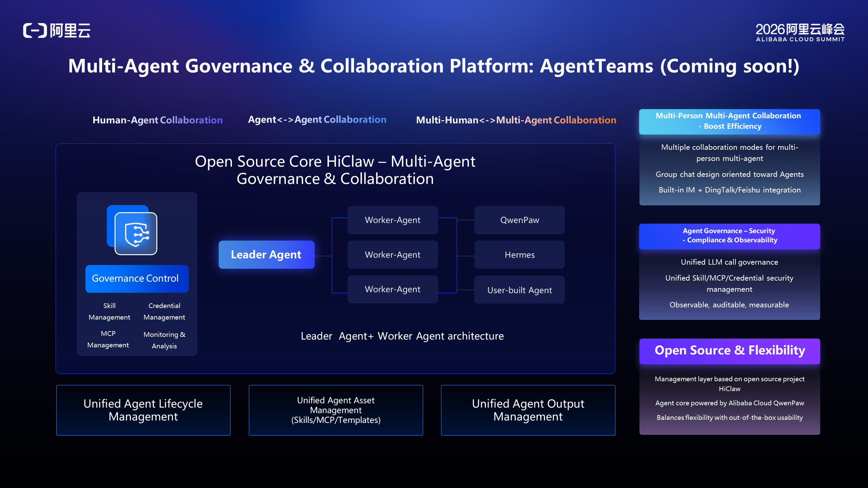The width and height of the screenshot is (868, 488).
Task: Click 'Group chat design oriented toward Agents'
Action: pos(730,174)
